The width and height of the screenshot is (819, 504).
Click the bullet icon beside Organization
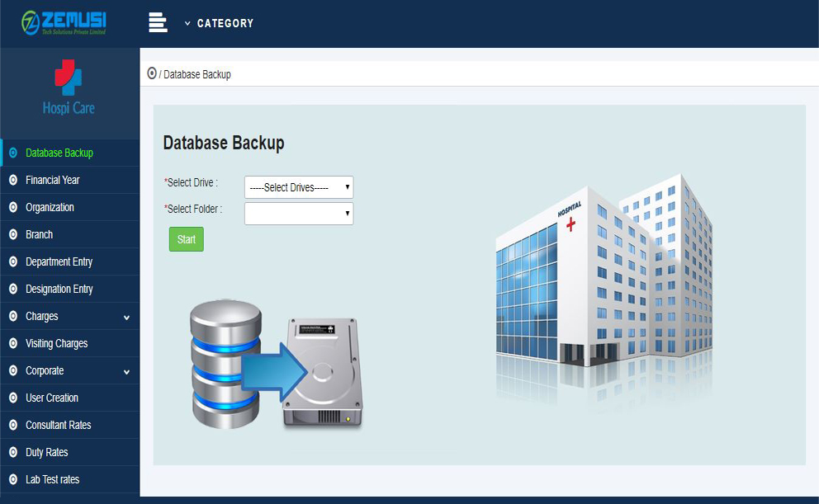(x=12, y=207)
